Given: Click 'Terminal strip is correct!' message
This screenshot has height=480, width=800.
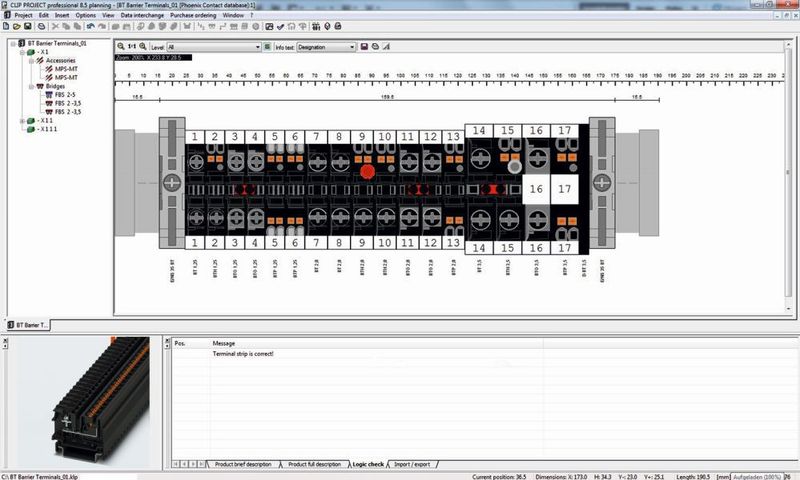Looking at the screenshot, I should 243,353.
